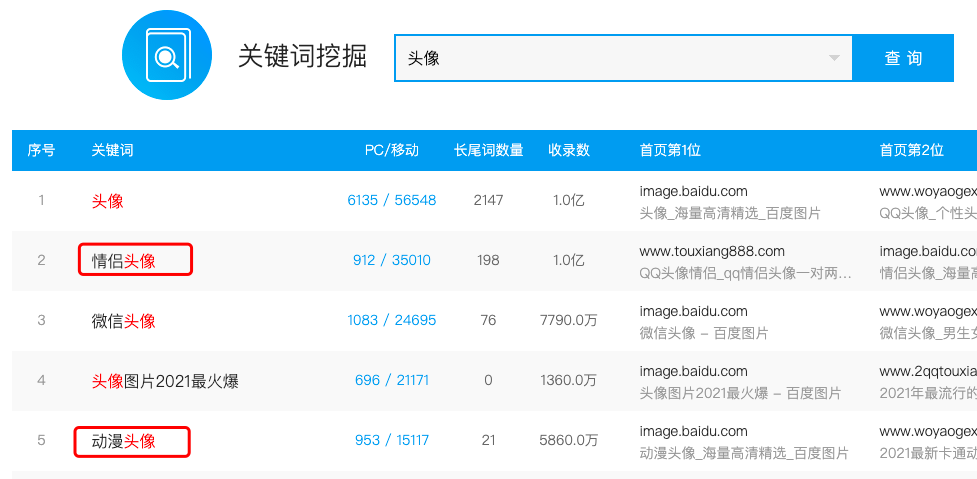The height and width of the screenshot is (479, 977).
Task: Open the 912 / 35010 search volume link
Action: click(x=391, y=260)
